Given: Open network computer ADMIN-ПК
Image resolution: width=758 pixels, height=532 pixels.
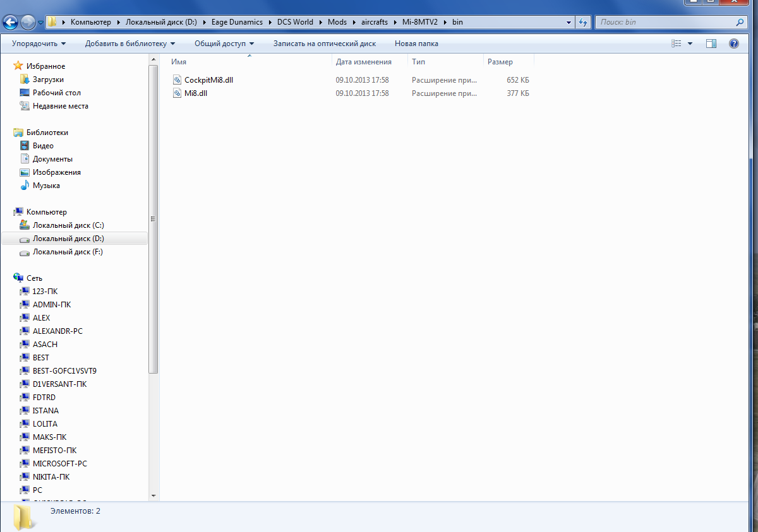Looking at the screenshot, I should [x=52, y=305].
